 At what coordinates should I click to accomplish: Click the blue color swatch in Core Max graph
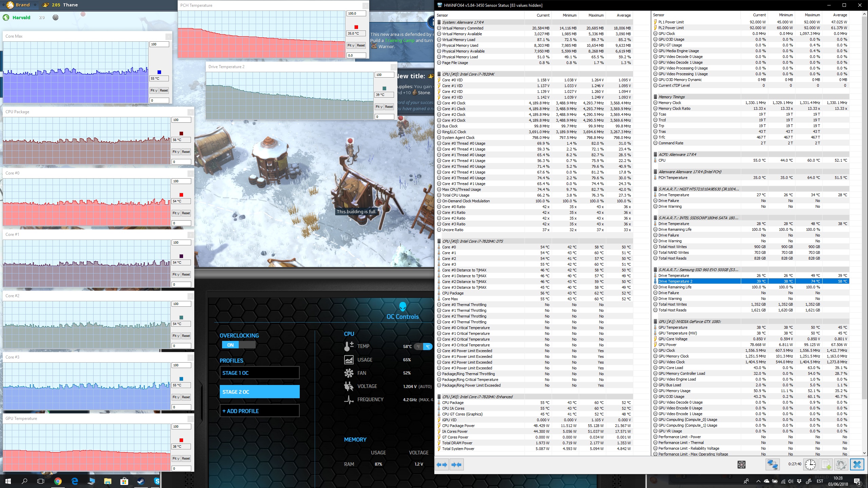point(159,72)
